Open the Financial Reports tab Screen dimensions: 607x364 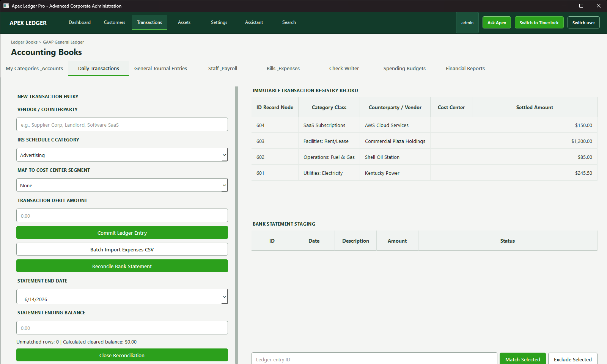tap(465, 69)
